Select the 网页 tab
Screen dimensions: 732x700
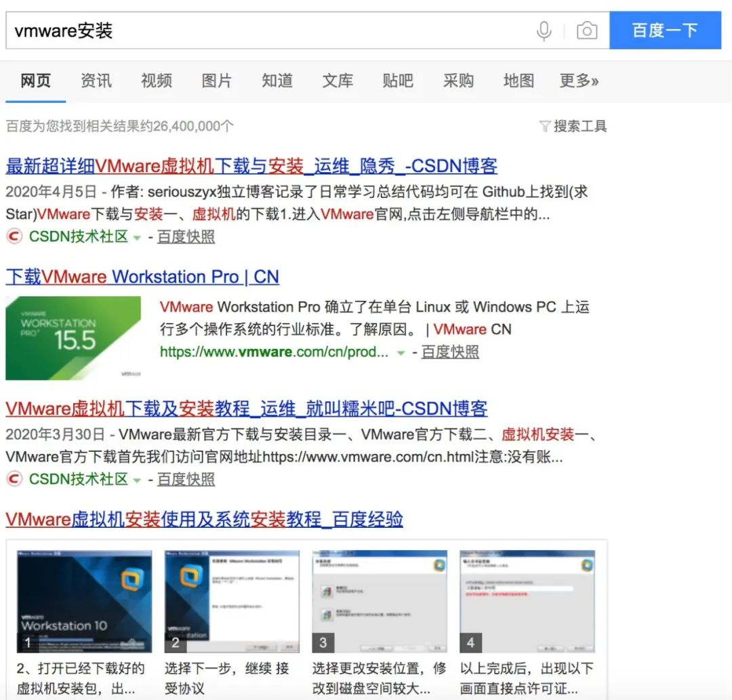pos(35,80)
